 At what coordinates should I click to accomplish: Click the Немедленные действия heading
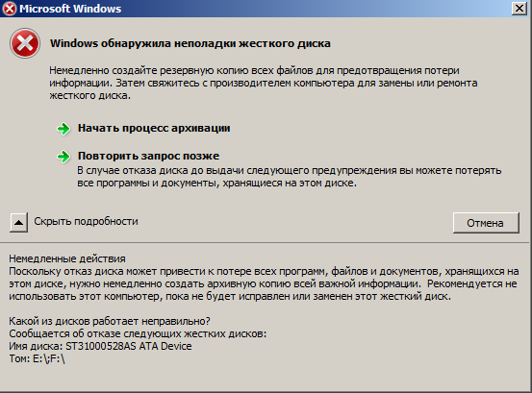click(x=67, y=258)
